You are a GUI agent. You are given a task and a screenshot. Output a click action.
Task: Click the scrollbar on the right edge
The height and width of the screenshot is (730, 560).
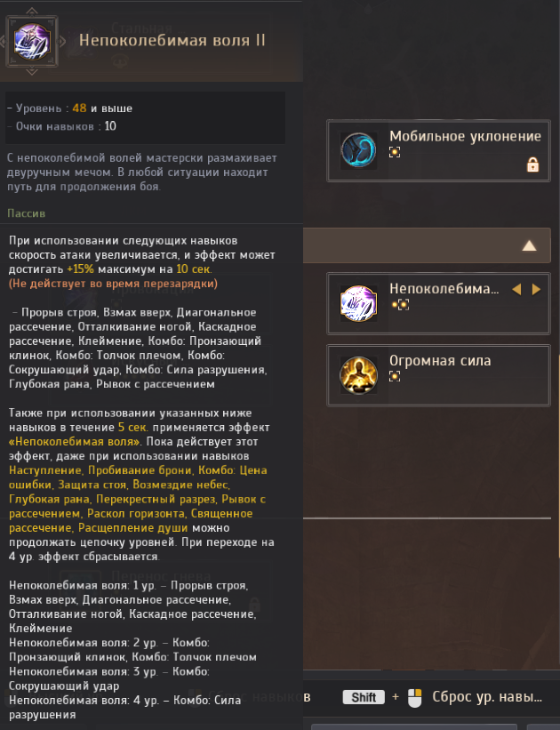point(558,456)
